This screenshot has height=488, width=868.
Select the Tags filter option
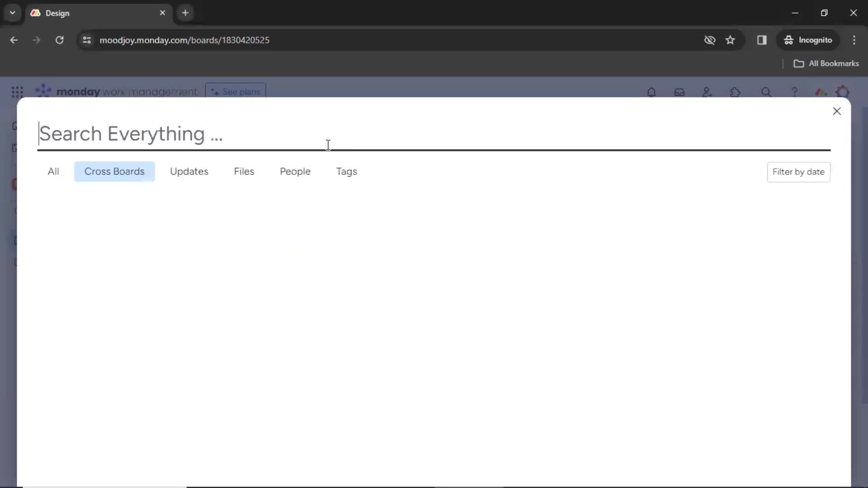[x=347, y=172]
